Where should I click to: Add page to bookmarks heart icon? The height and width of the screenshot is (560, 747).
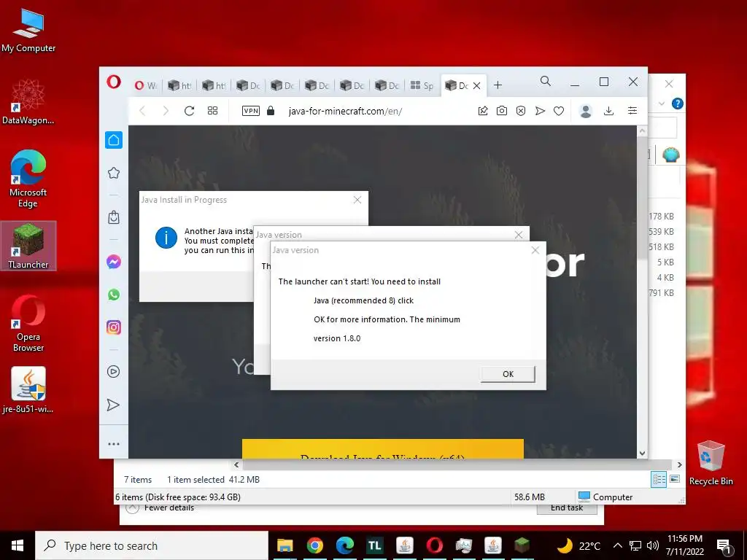(x=559, y=111)
